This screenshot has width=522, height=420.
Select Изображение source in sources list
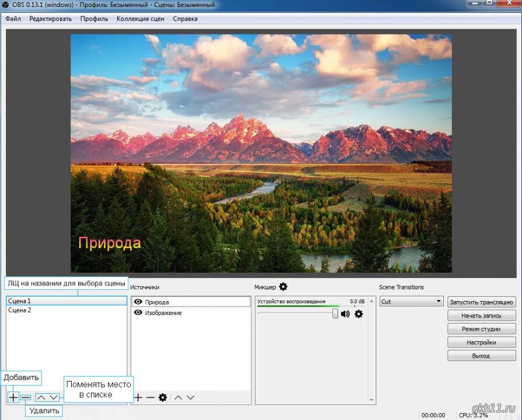(191, 313)
